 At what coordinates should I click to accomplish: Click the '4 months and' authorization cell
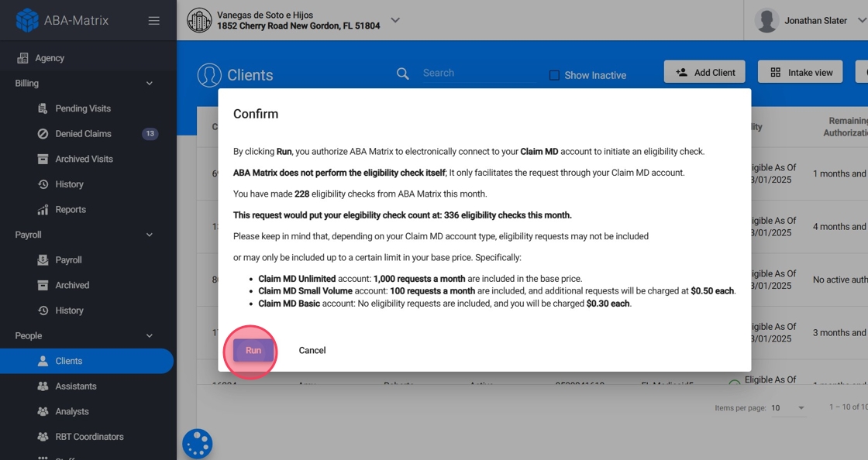839,227
